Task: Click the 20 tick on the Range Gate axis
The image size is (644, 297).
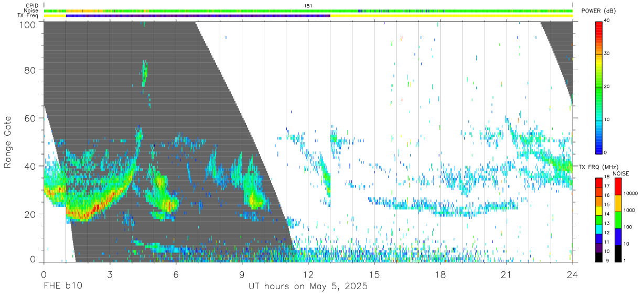Action: point(31,214)
